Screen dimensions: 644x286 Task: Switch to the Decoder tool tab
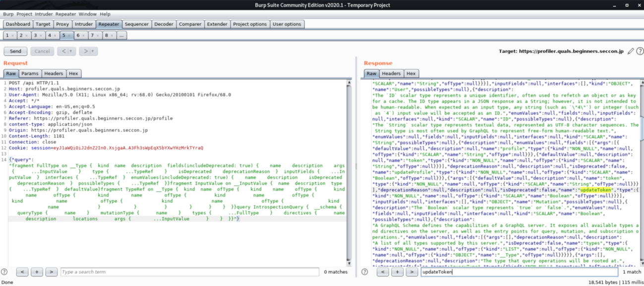click(x=164, y=24)
